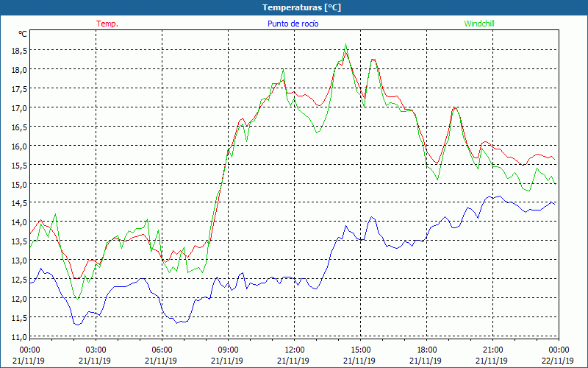Click the 11,5 y-axis value
The image size is (588, 368).
pyautogui.click(x=19, y=318)
